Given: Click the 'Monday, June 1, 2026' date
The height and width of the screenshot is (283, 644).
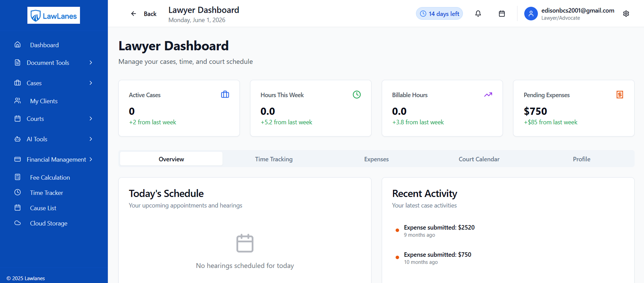Looking at the screenshot, I should click(197, 20).
